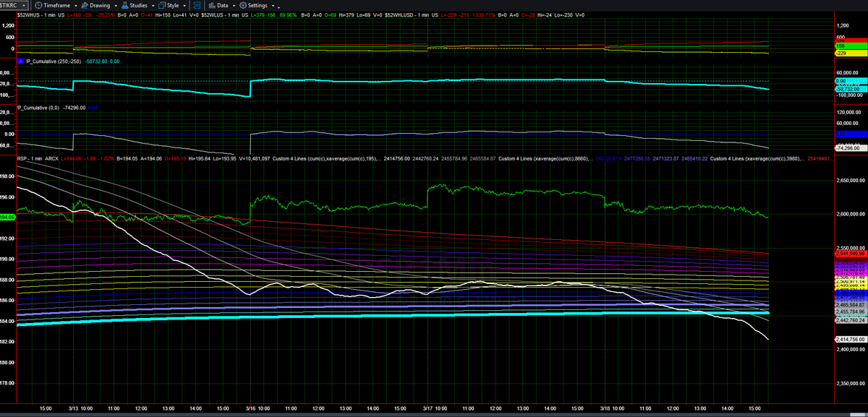Viewport: 868px width, 417px height.
Task: Open the Studies menu
Action: click(x=138, y=5)
